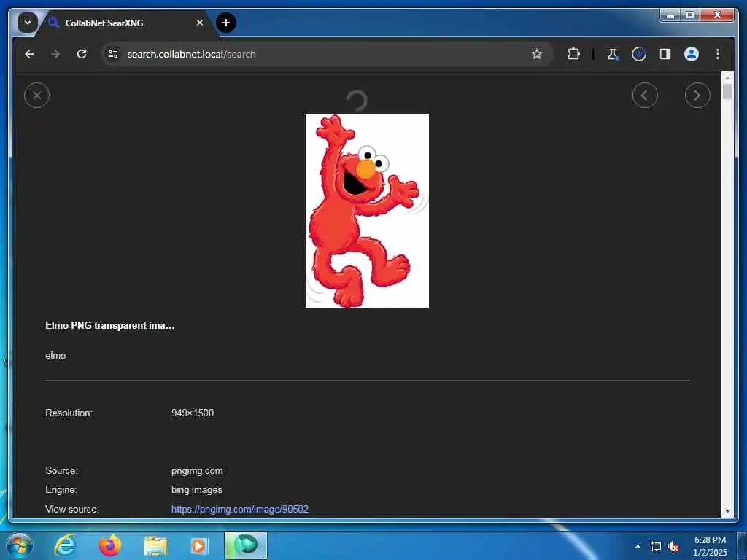This screenshot has height=560, width=747.
Task: Open the tab search dropdown
Action: pyautogui.click(x=28, y=23)
